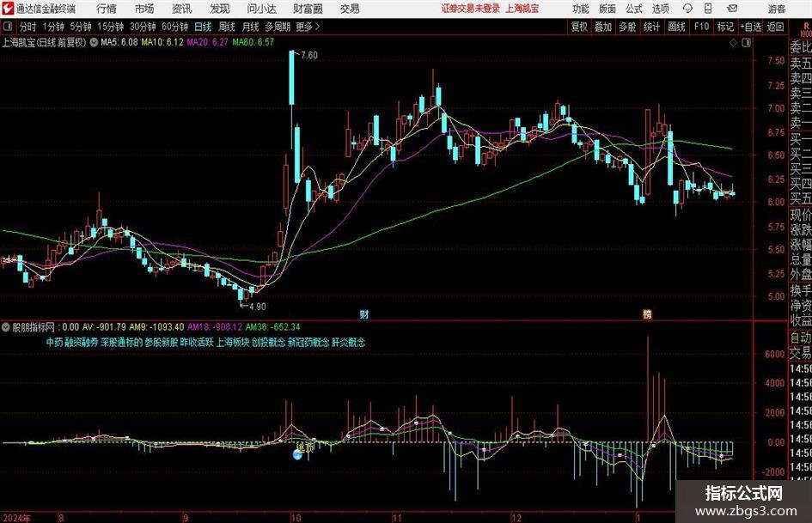This screenshot has width=812, height=523.
Task: Click the 肝炎概念 tag
Action: 349,343
